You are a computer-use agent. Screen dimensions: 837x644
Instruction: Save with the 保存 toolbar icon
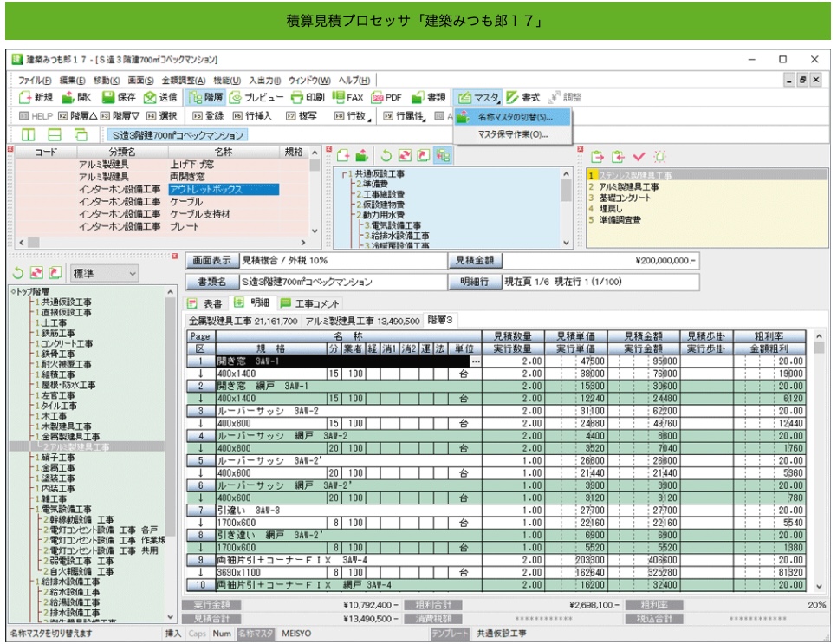119,97
